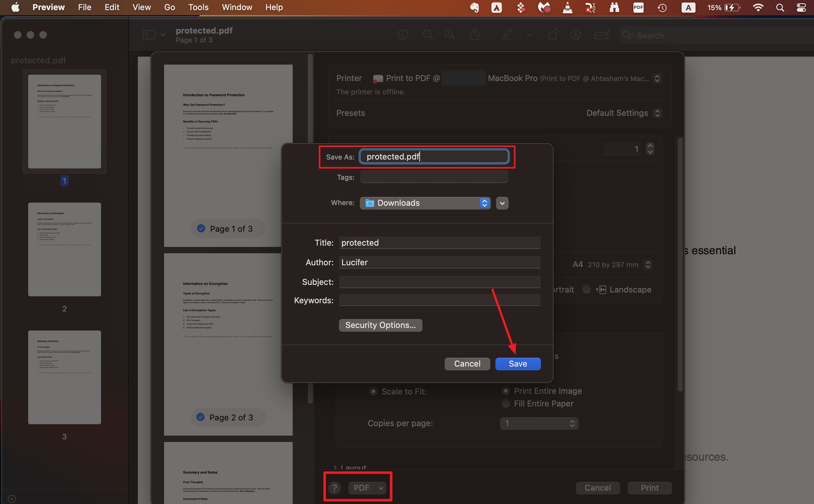
Task: Open the PDF dropdown at dialog bottom
Action: 367,488
